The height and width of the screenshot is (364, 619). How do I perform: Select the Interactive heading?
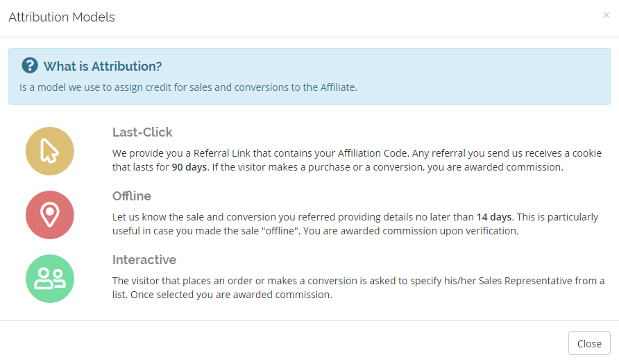tap(144, 260)
